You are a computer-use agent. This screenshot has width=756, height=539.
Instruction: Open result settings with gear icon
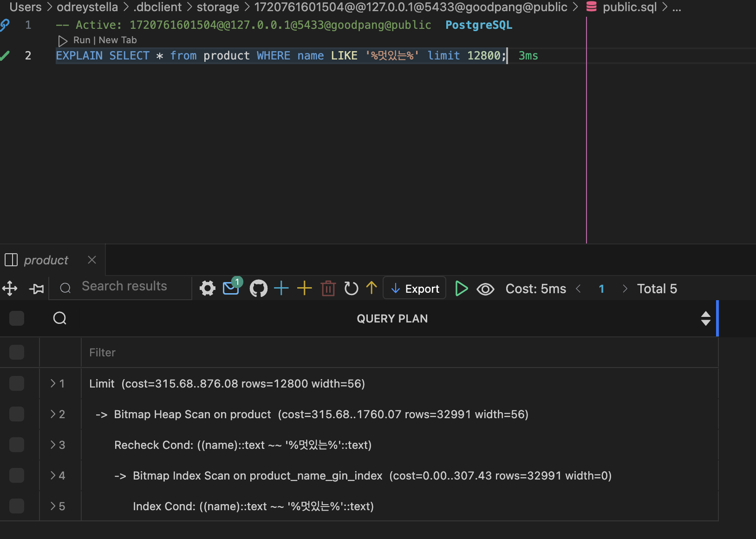pos(208,289)
